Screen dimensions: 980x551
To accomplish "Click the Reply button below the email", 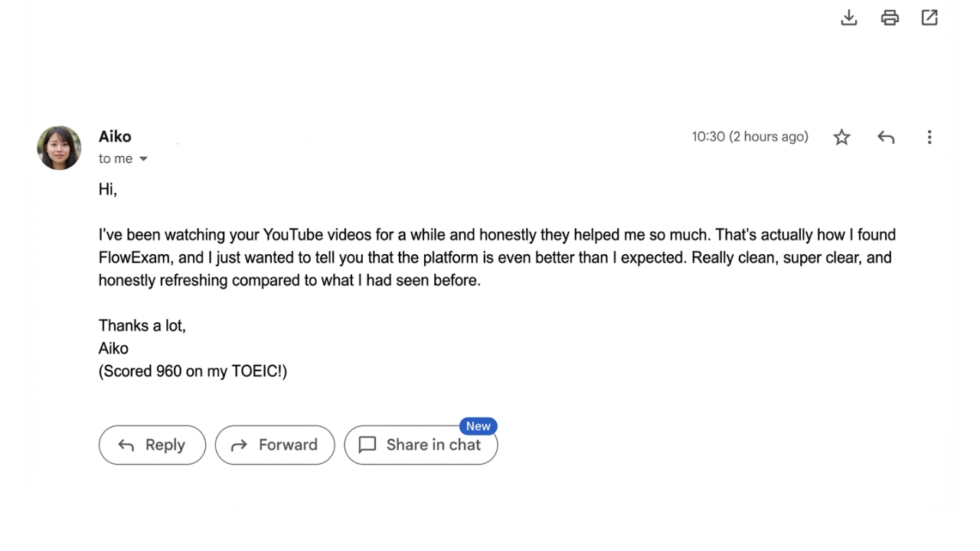I will click(152, 445).
